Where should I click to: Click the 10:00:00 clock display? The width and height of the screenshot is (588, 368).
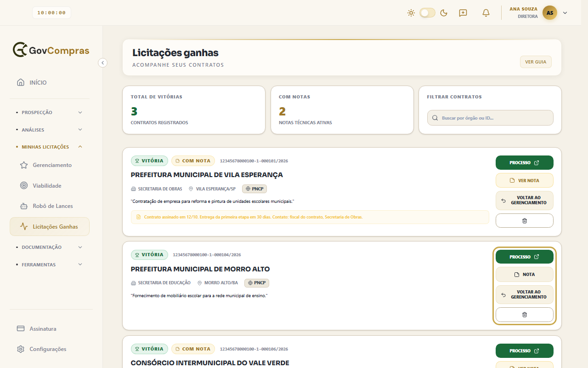point(51,13)
